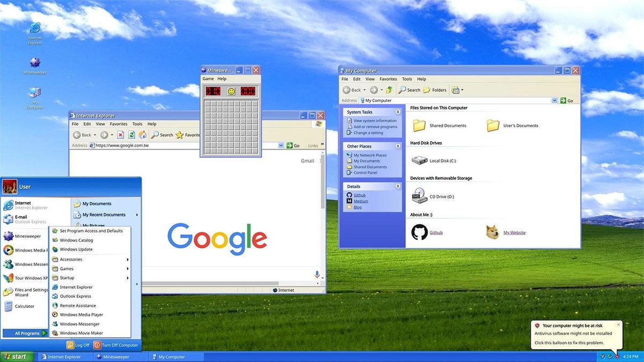
Task: Open the Gmail link on Google page
Action: [307, 160]
